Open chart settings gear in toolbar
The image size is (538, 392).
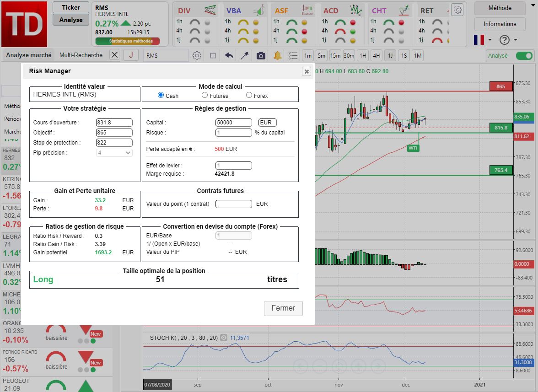(x=197, y=55)
